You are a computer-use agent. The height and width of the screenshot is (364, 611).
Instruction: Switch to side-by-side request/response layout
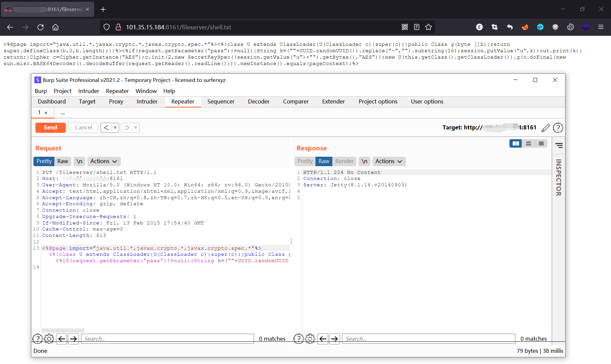click(x=516, y=144)
